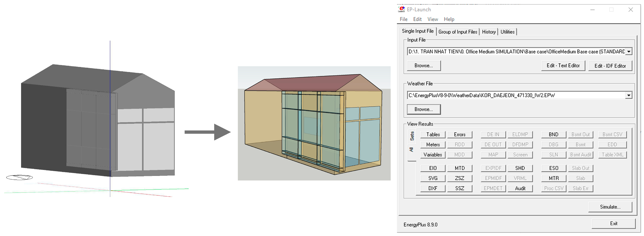Select the vertical Sets tab
Screen dimensions: 644x236
coord(412,136)
